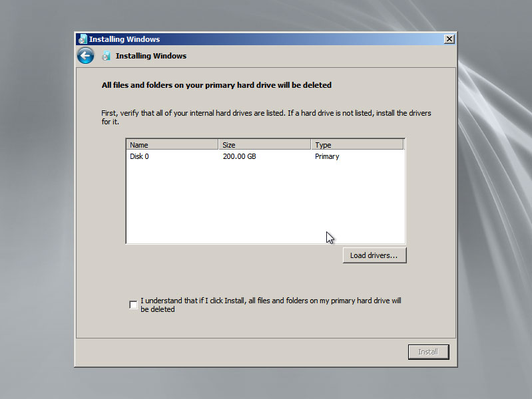Go back using the blue arrow button
This screenshot has width=532, height=399.
[85, 56]
